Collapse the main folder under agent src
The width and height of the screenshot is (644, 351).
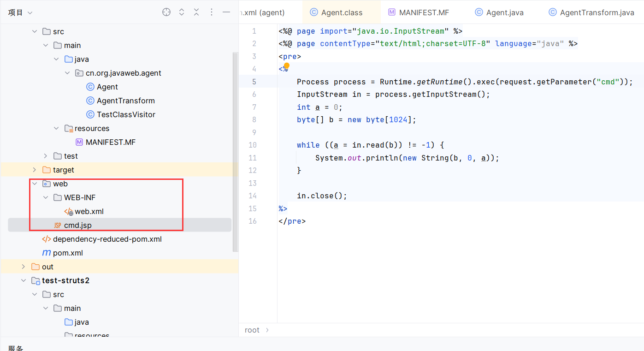click(x=45, y=45)
